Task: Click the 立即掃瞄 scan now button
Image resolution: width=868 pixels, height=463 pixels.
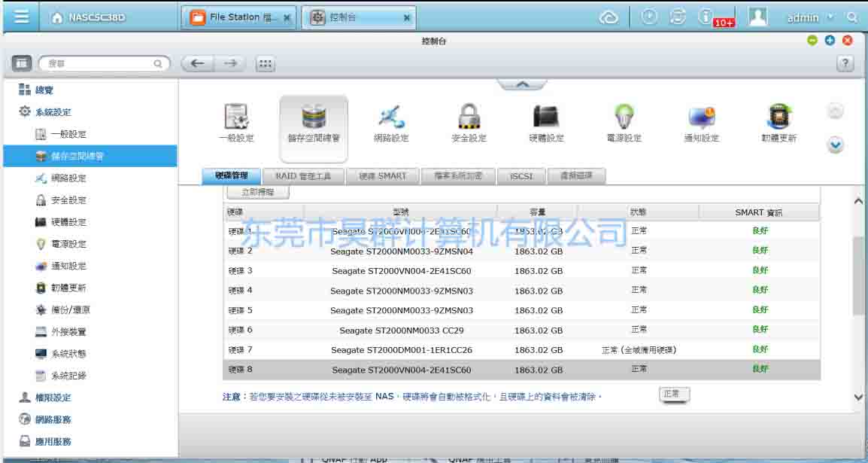Action: click(257, 193)
